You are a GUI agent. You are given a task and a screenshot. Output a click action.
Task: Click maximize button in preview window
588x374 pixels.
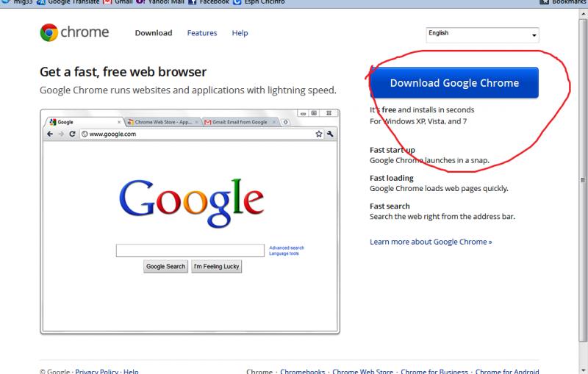(x=315, y=113)
